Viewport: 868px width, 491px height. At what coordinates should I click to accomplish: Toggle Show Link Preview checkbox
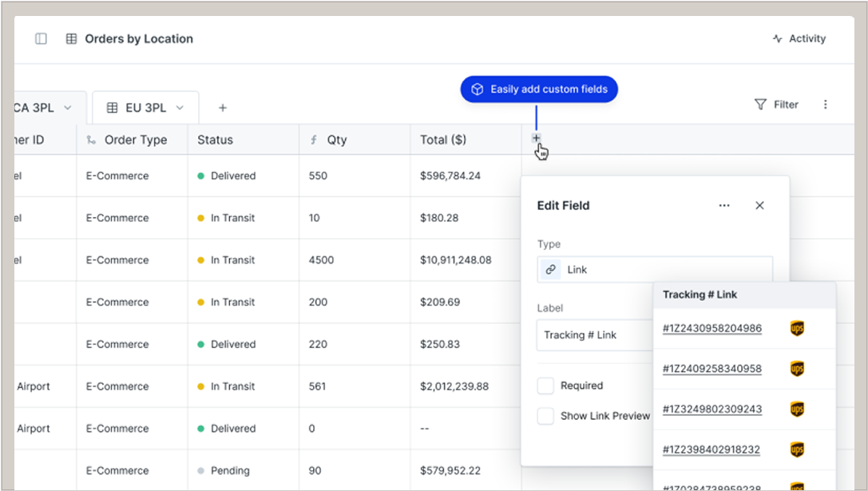[x=545, y=416]
